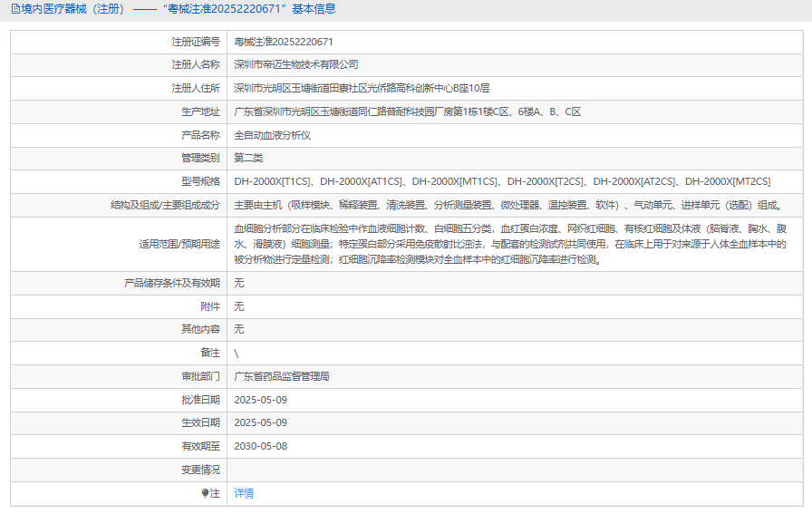Select the 注册人住所 address value
Image resolution: width=812 pixels, height=514 pixels.
click(362, 89)
